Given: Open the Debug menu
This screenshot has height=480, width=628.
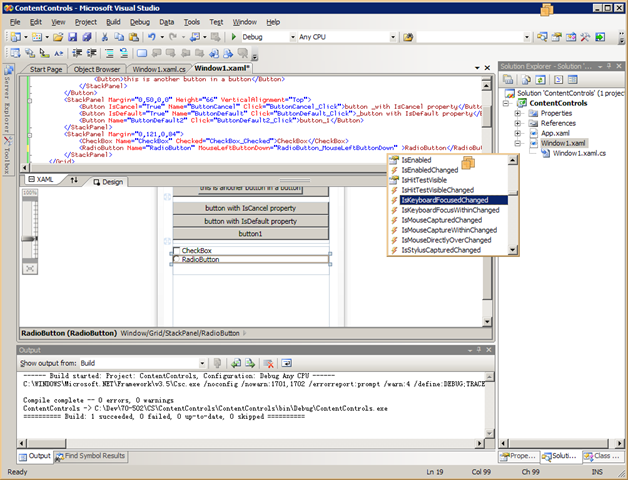Looking at the screenshot, I should (140, 22).
